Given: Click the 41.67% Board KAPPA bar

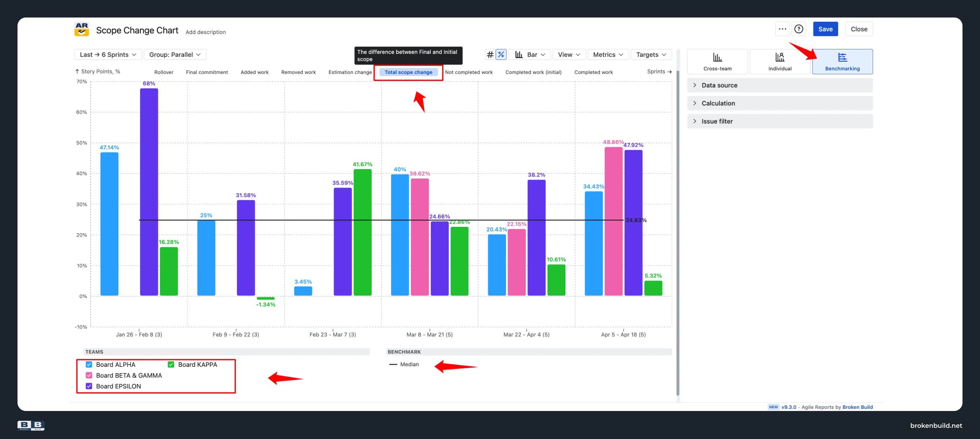Looking at the screenshot, I should click(362, 232).
